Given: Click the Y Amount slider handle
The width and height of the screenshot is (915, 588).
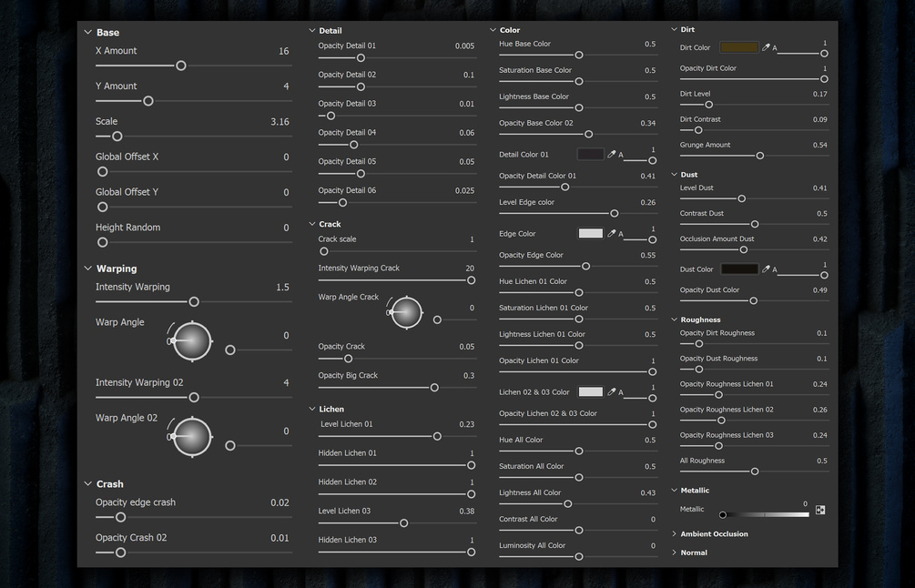Looking at the screenshot, I should (x=148, y=101).
